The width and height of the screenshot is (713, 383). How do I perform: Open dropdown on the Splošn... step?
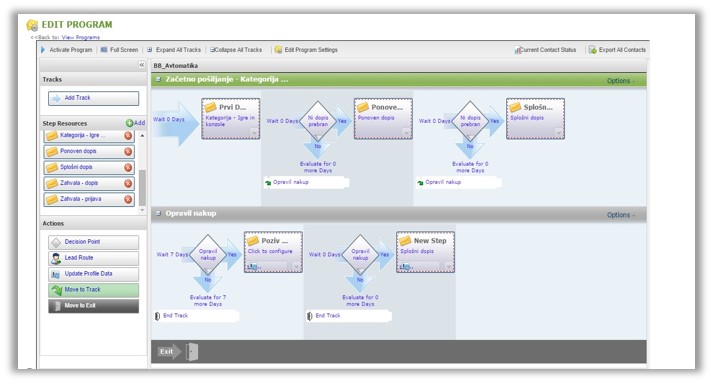(x=558, y=132)
